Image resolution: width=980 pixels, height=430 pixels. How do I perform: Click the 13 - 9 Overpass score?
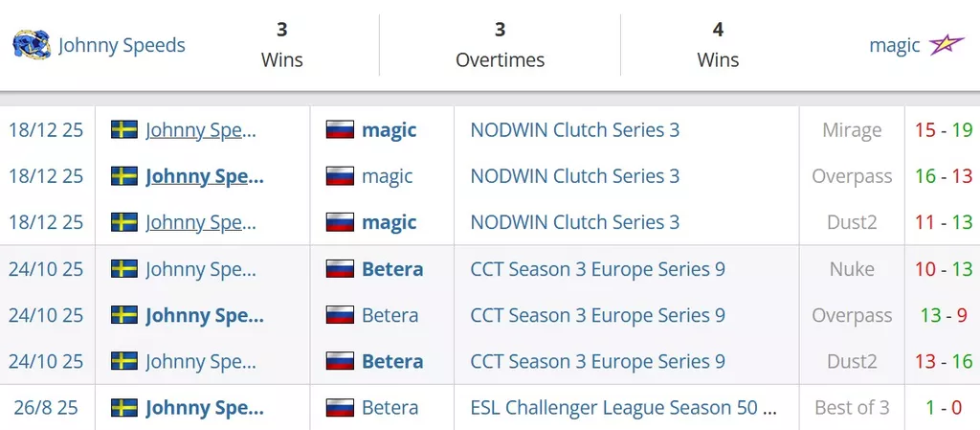click(x=943, y=316)
